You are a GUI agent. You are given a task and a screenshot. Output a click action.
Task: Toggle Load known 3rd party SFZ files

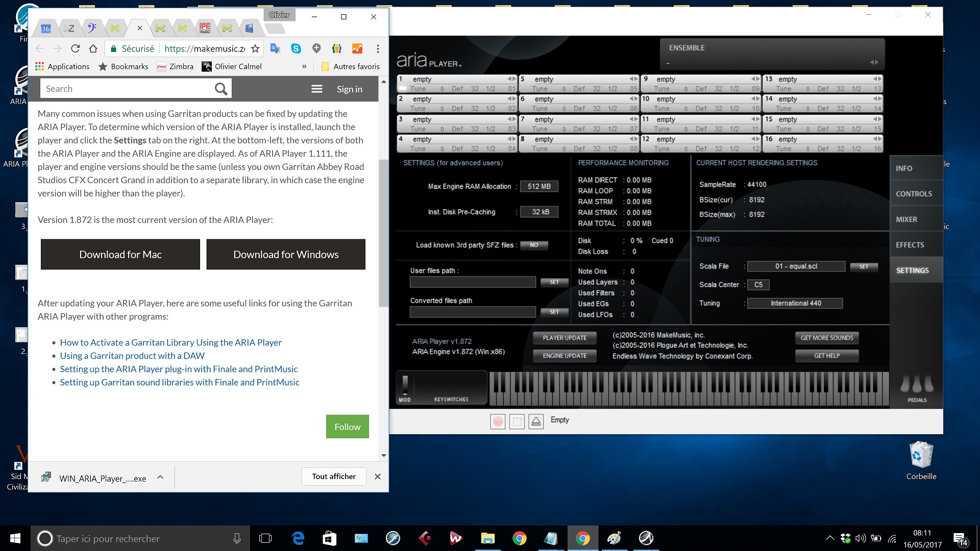(534, 245)
